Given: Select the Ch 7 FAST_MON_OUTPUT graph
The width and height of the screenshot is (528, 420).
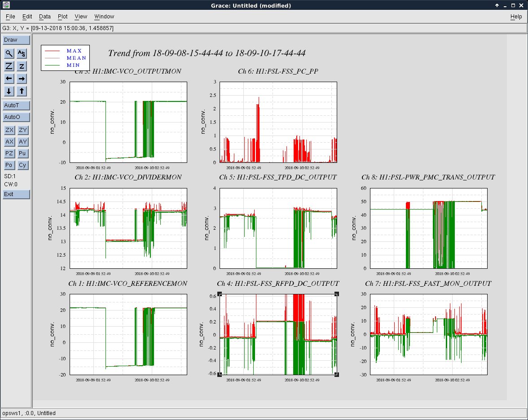Looking at the screenshot, I should pos(428,334).
